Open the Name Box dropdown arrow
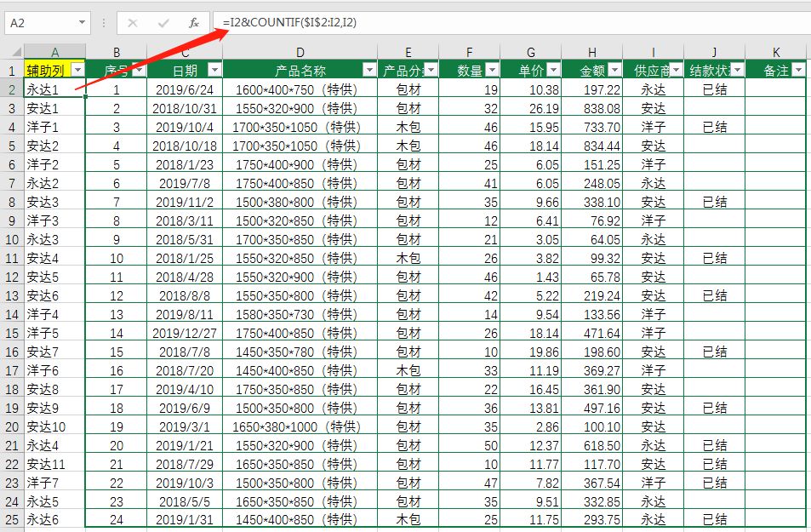The image size is (811, 532). coord(83,23)
